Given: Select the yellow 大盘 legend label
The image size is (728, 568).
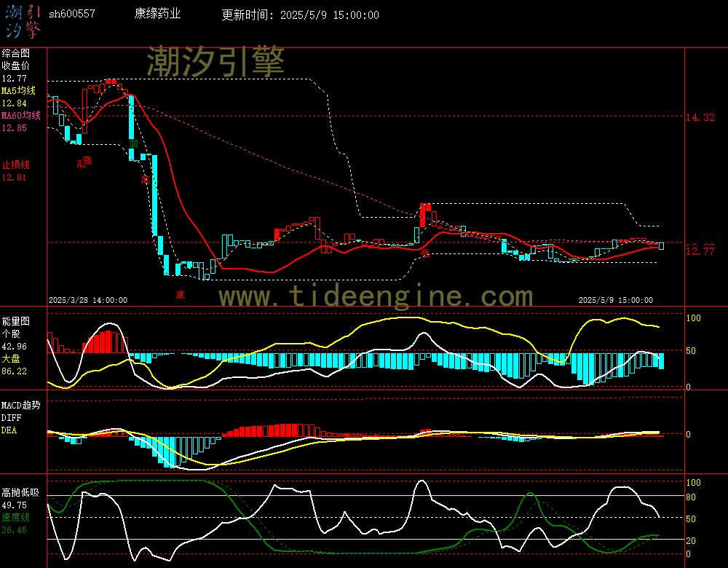Looking at the screenshot, I should pos(11,358).
